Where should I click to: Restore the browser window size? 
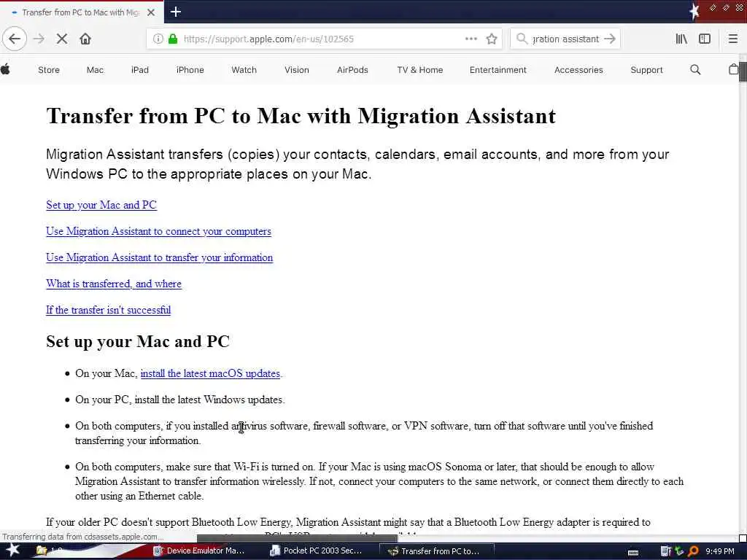tap(726, 7)
